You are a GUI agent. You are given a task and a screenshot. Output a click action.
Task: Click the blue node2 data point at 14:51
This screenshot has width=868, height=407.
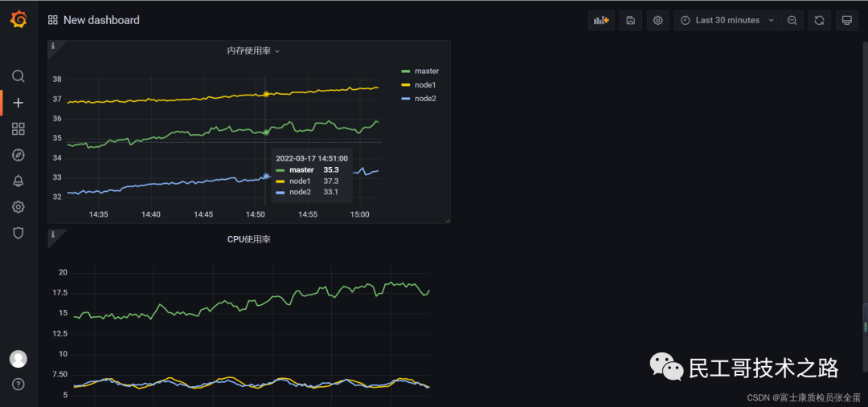[266, 176]
